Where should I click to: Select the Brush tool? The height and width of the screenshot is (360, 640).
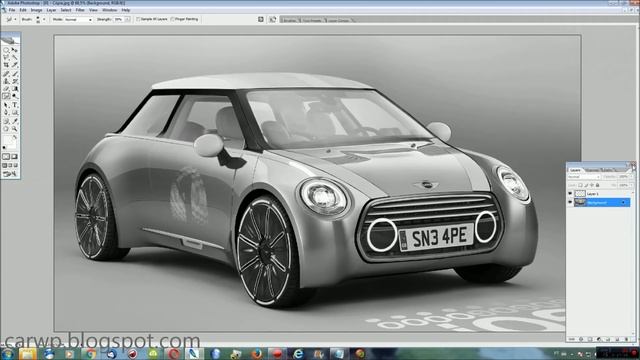(15, 73)
